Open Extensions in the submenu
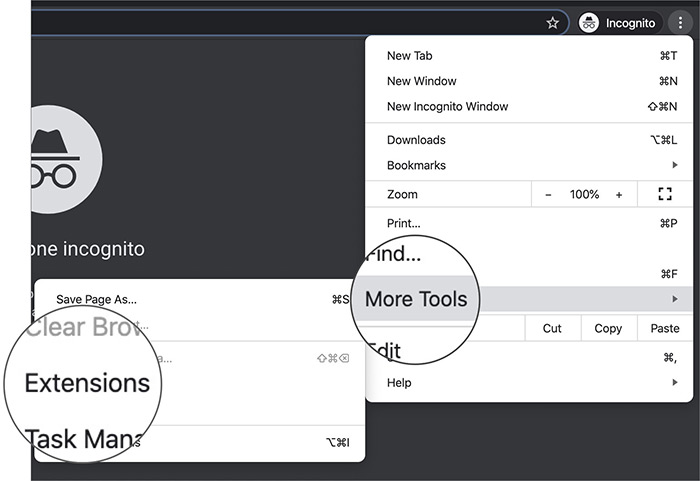Image resolution: width=700 pixels, height=481 pixels. (x=87, y=383)
